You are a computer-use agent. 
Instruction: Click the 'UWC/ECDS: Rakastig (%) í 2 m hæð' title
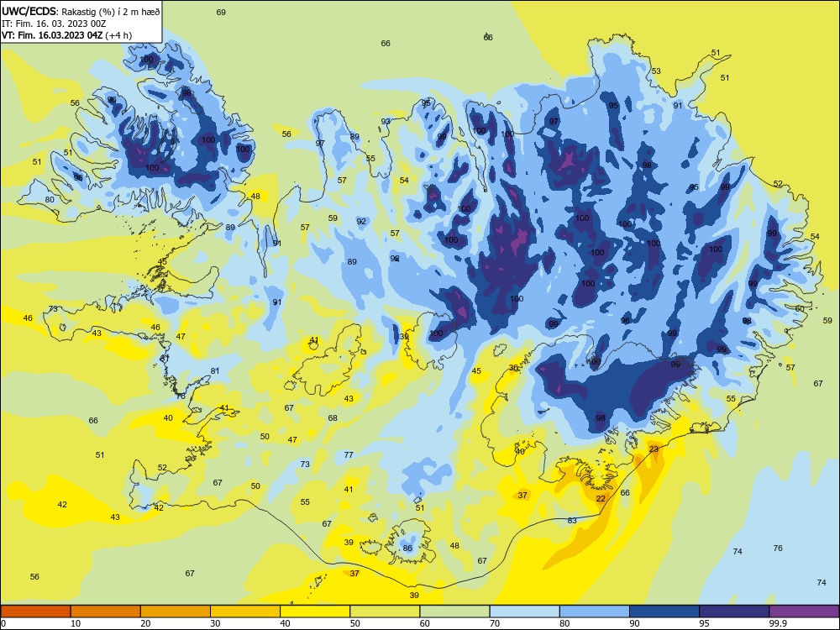(81, 11)
